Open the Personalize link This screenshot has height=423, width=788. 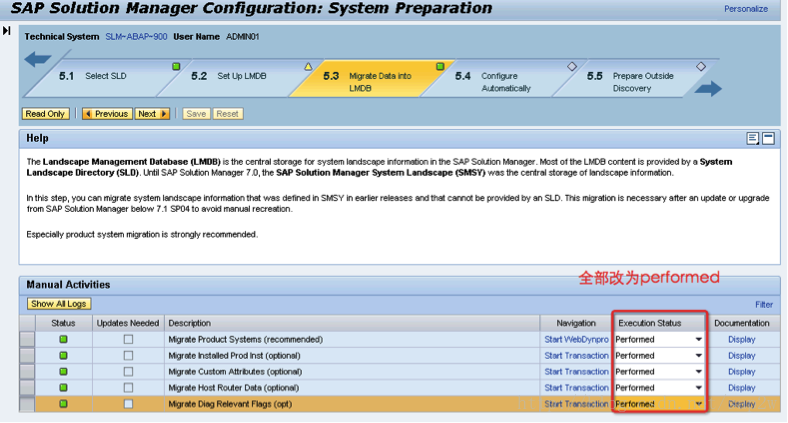[746, 9]
